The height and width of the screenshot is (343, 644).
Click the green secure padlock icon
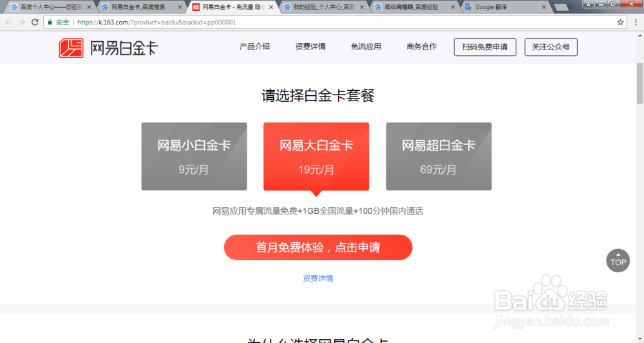point(50,22)
